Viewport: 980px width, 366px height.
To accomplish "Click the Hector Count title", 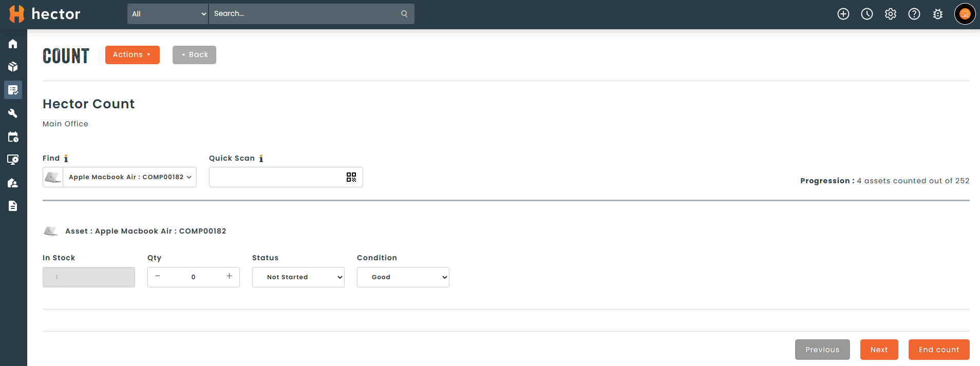I will pos(88,104).
